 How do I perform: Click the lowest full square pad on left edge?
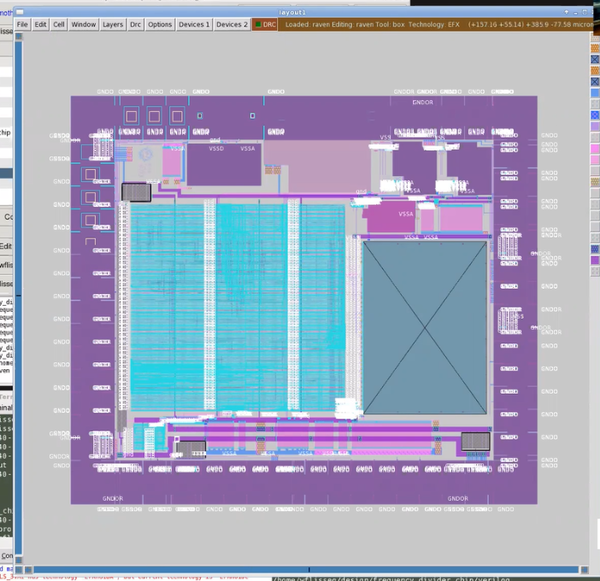90,220
